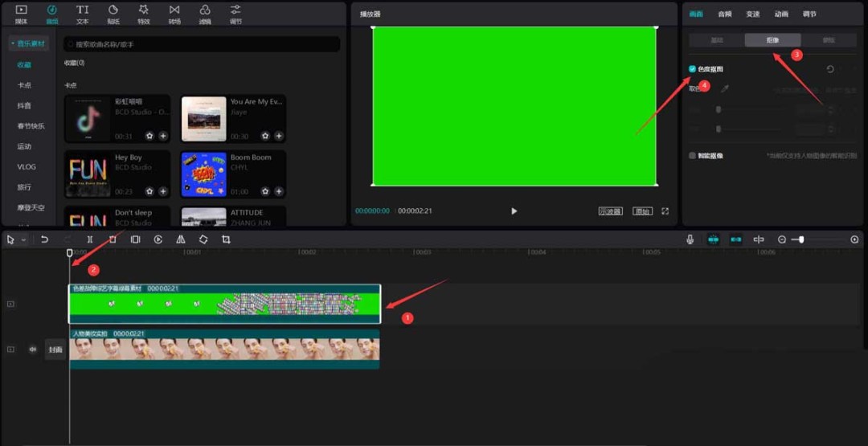This screenshot has height=446, width=868.
Task: Mute the lower video track's audio
Action: (33, 350)
